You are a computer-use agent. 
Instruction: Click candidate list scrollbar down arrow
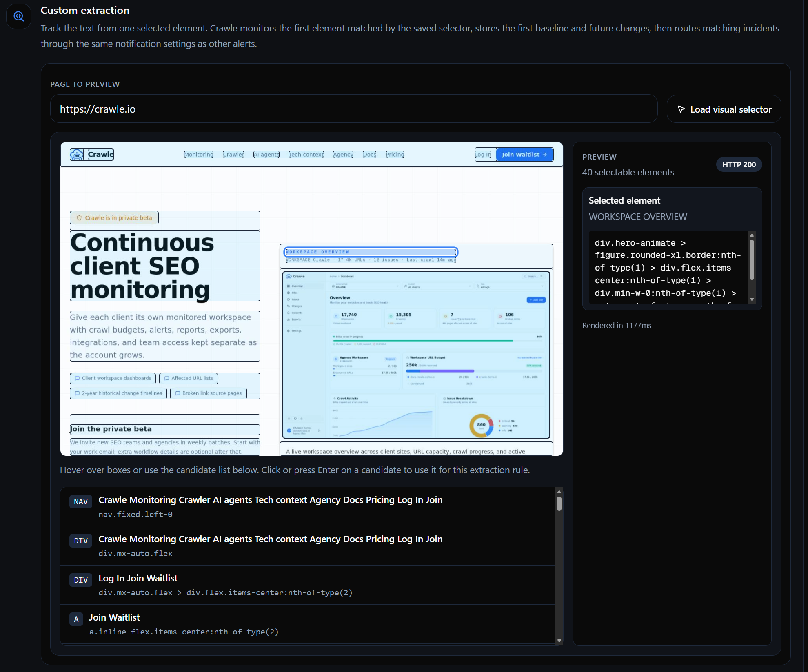(x=559, y=641)
